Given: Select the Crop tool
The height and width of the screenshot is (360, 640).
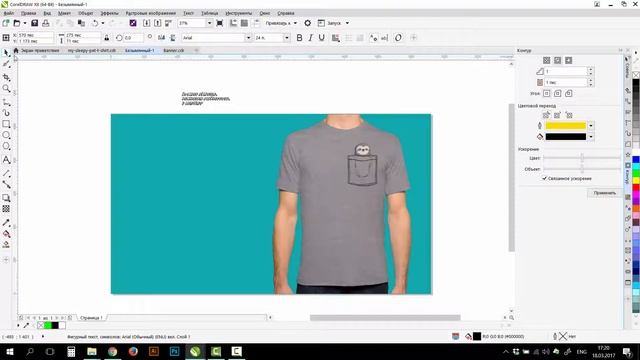Looking at the screenshot, I should coord(6,77).
